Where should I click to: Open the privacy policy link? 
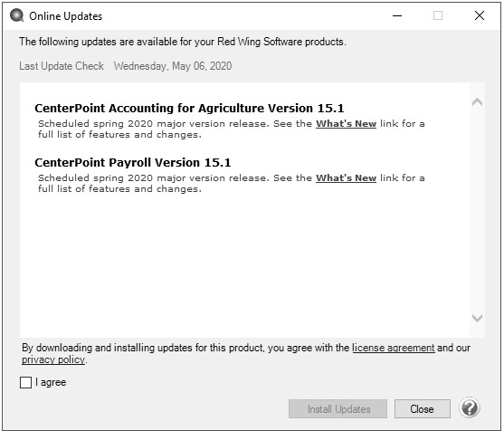coord(53,359)
